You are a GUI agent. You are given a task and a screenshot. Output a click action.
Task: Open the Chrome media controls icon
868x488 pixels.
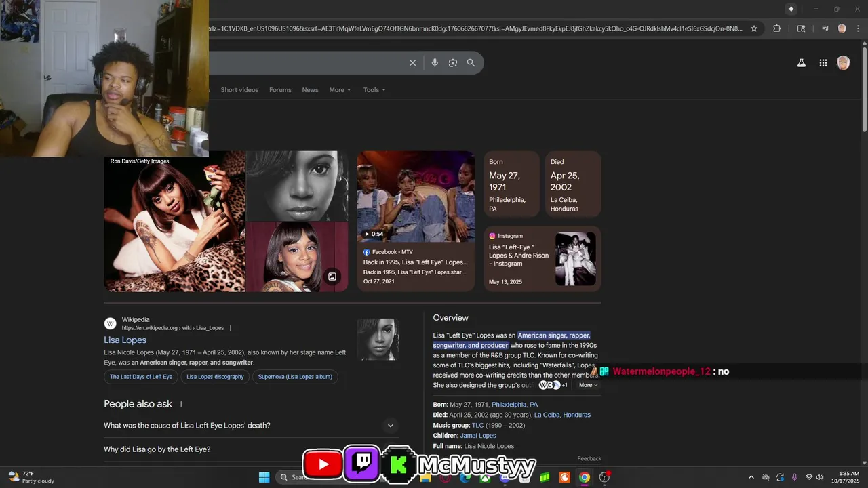coord(825,28)
